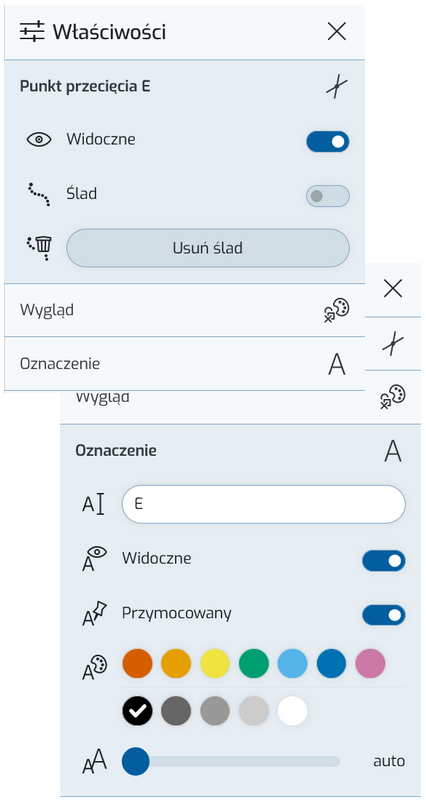426x800 pixels.
Task: Click the label name field containing E
Action: [264, 504]
